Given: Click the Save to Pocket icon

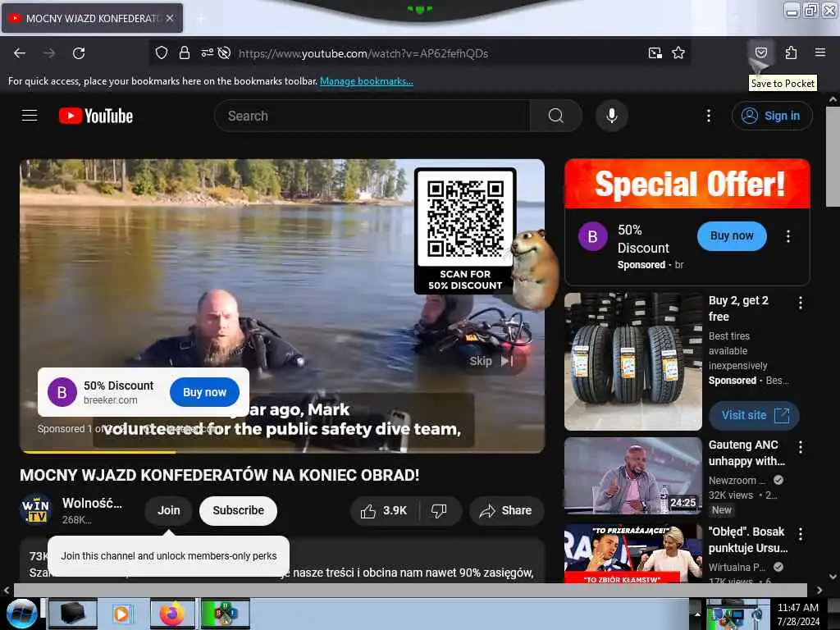Looking at the screenshot, I should coord(760,52).
